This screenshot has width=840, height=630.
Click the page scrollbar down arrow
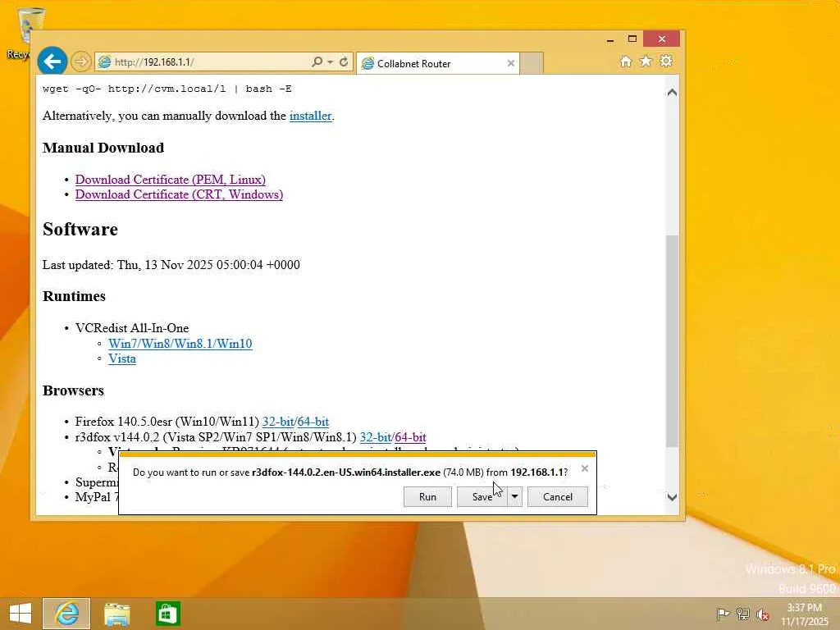pos(672,497)
